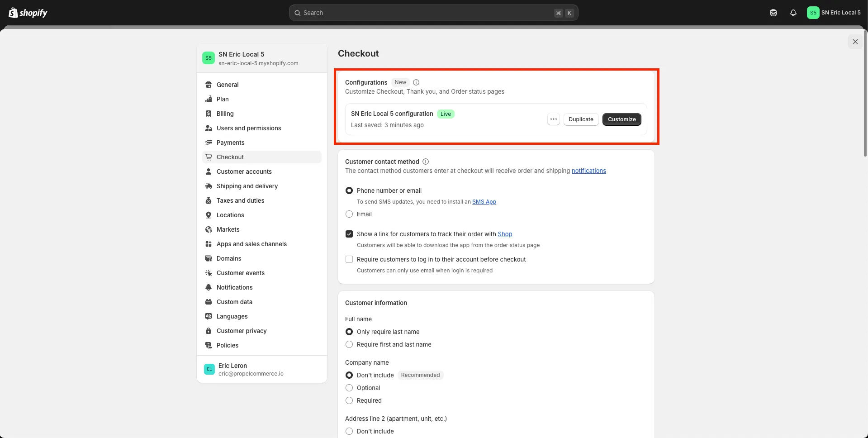Open Customer privacy settings
Viewport: 868px width, 438px height.
click(261, 331)
